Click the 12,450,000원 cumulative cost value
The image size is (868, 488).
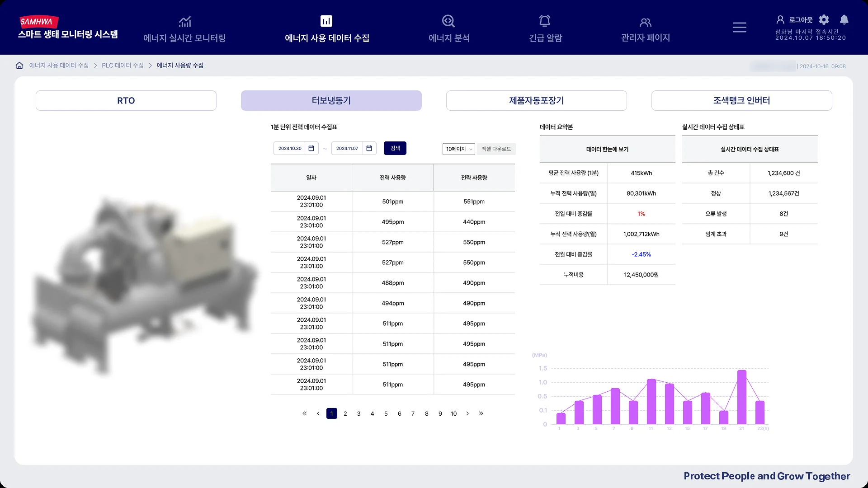641,275
